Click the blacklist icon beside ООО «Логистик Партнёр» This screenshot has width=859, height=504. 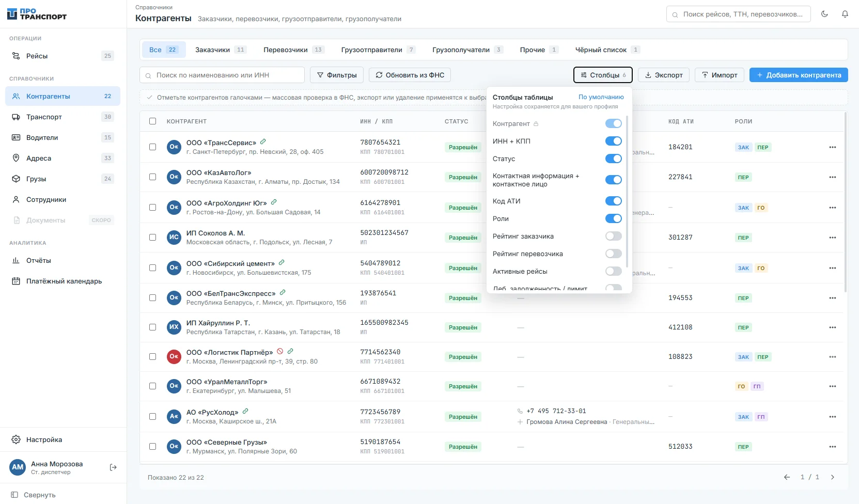(280, 352)
